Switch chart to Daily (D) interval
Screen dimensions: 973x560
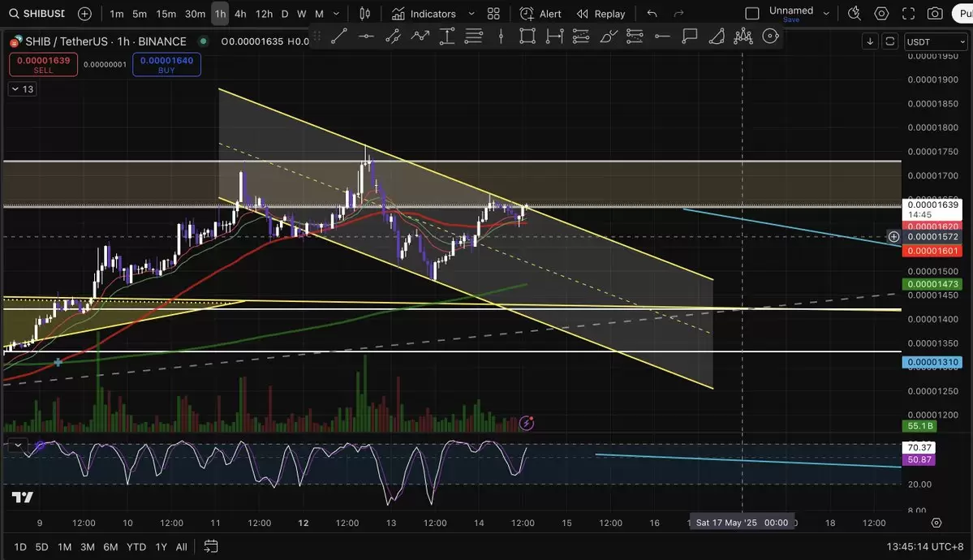[x=285, y=14]
